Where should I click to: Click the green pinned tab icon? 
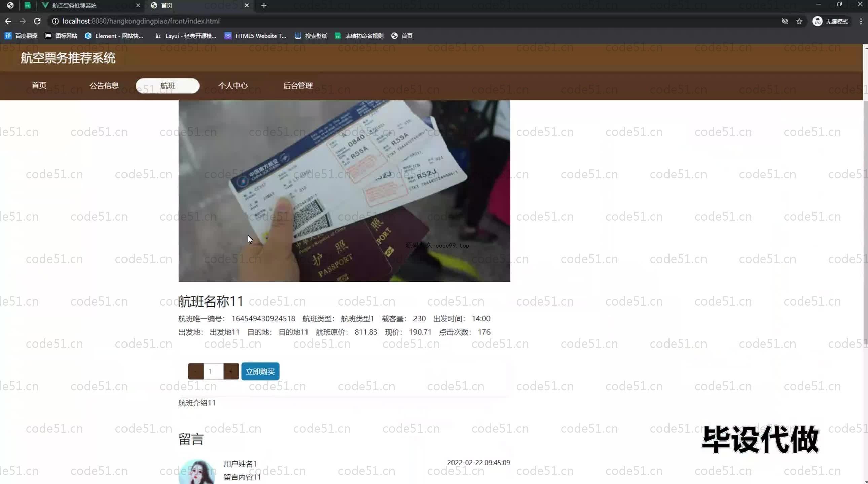28,5
